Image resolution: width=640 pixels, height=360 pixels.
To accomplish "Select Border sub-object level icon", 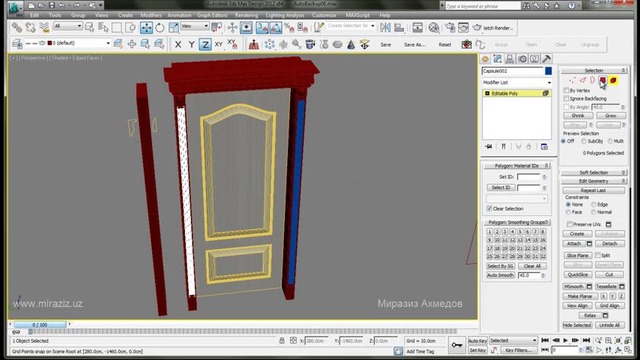I will pyautogui.click(x=592, y=80).
